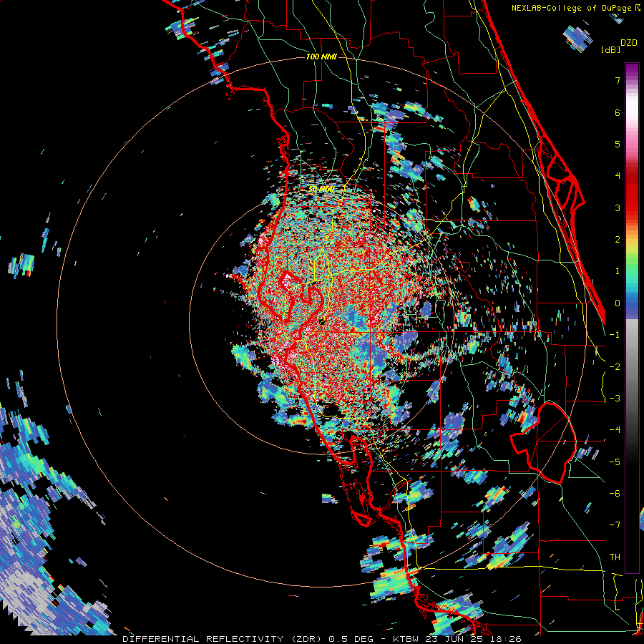Click the -4 value on color scale
Viewport: 644px width, 644px height.
coord(615,430)
